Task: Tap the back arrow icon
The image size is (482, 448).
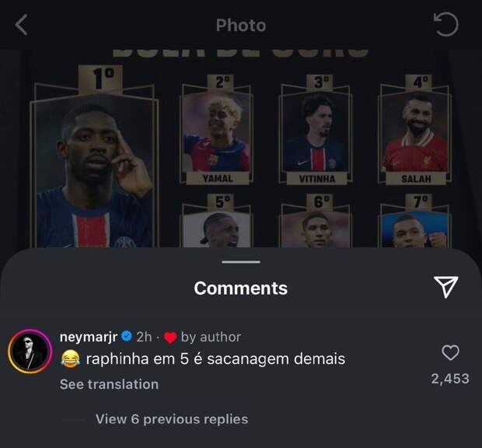Action: pyautogui.click(x=22, y=25)
